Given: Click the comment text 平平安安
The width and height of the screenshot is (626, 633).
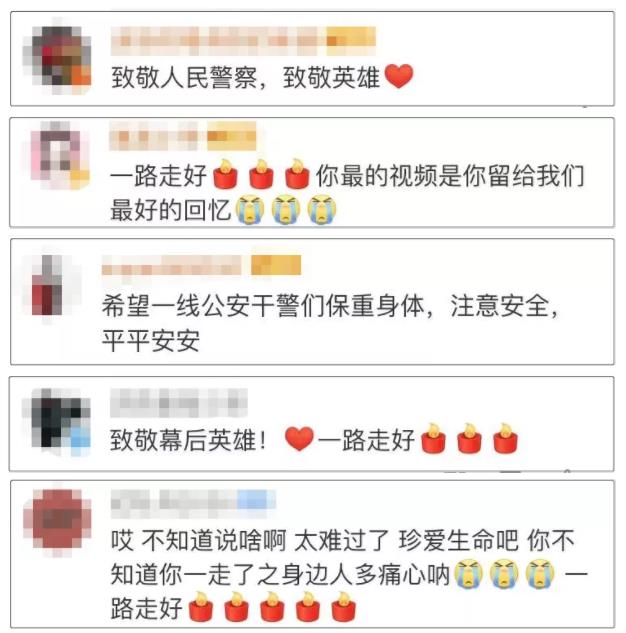Looking at the screenshot, I should (x=151, y=341).
